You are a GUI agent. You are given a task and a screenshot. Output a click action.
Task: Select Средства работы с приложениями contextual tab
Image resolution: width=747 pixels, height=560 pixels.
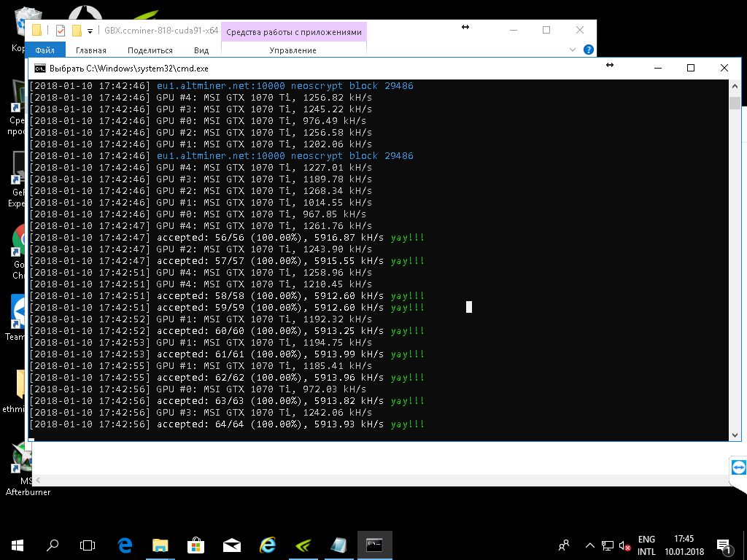point(294,32)
